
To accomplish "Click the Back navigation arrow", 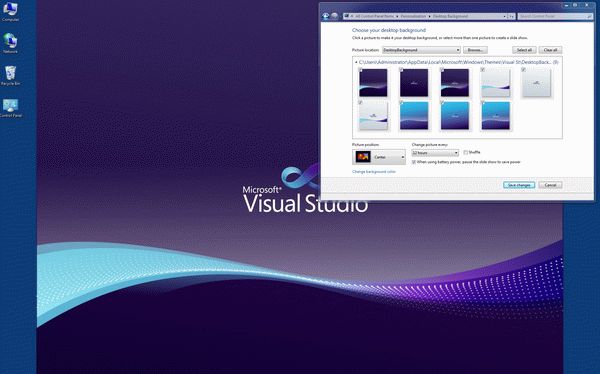I will 326,16.
